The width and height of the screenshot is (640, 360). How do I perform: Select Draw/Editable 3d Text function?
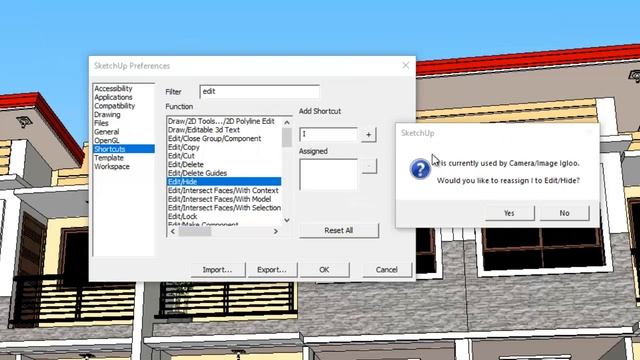(204, 130)
